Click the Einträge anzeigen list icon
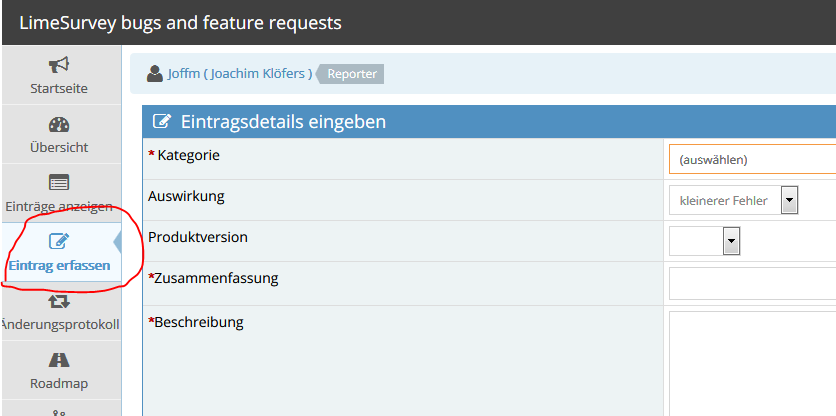Image resolution: width=836 pixels, height=416 pixels. tap(59, 182)
